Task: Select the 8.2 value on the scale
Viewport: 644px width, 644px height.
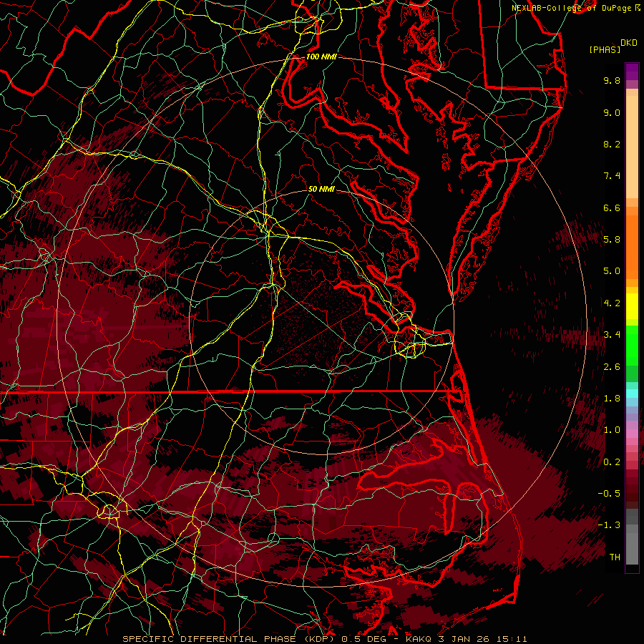Action: click(612, 144)
